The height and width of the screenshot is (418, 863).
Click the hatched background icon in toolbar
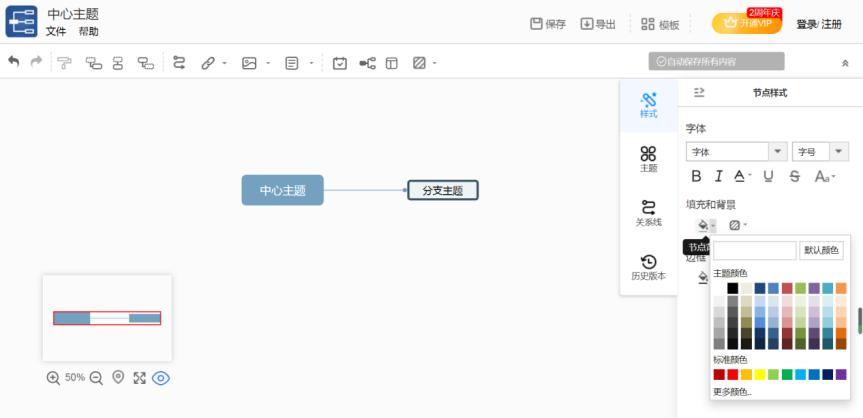[x=419, y=63]
